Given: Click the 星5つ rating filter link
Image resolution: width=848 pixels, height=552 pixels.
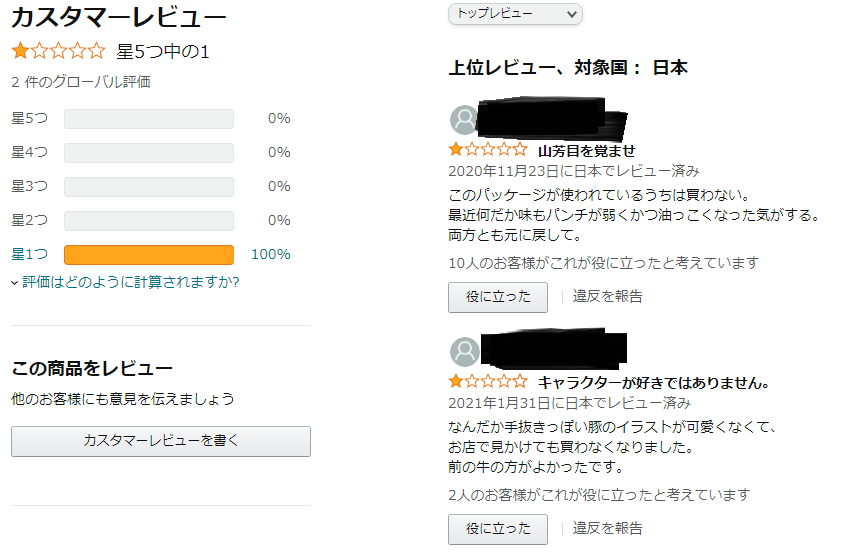Looking at the screenshot, I should [29, 119].
